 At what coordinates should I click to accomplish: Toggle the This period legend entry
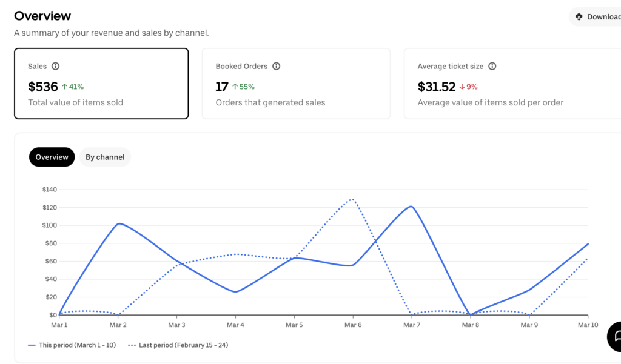(x=73, y=345)
